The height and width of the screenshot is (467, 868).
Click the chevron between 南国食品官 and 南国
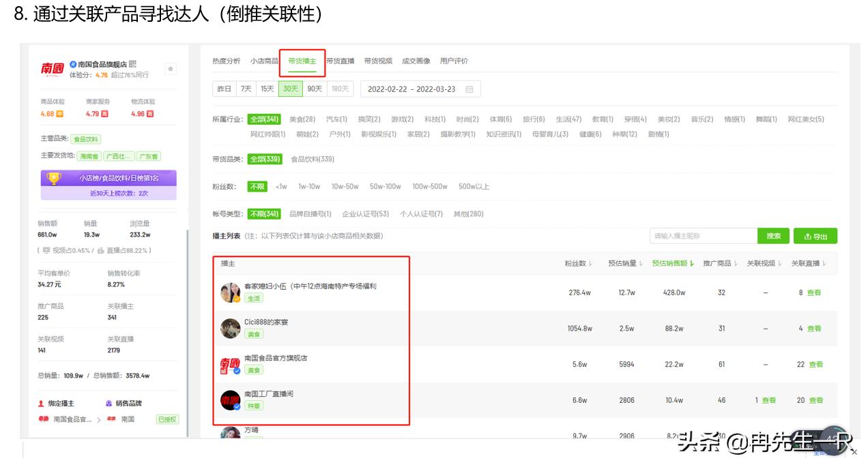pos(98,418)
